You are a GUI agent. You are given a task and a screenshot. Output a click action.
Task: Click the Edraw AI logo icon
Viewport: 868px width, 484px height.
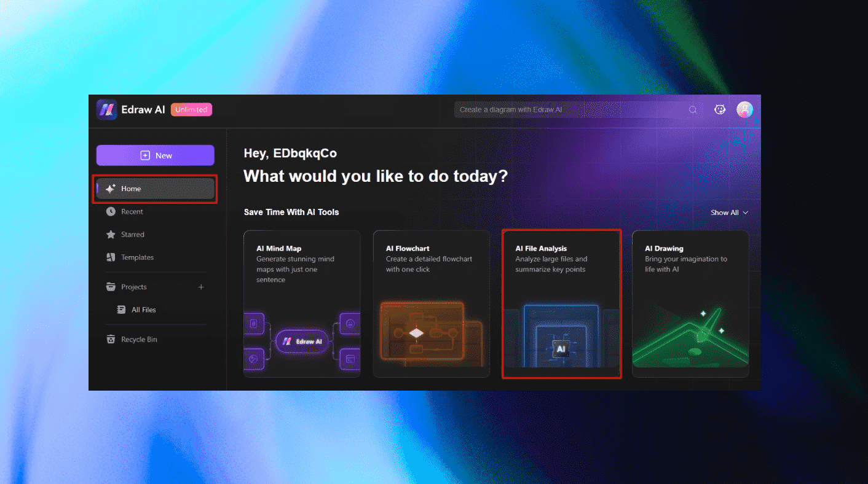pyautogui.click(x=106, y=110)
